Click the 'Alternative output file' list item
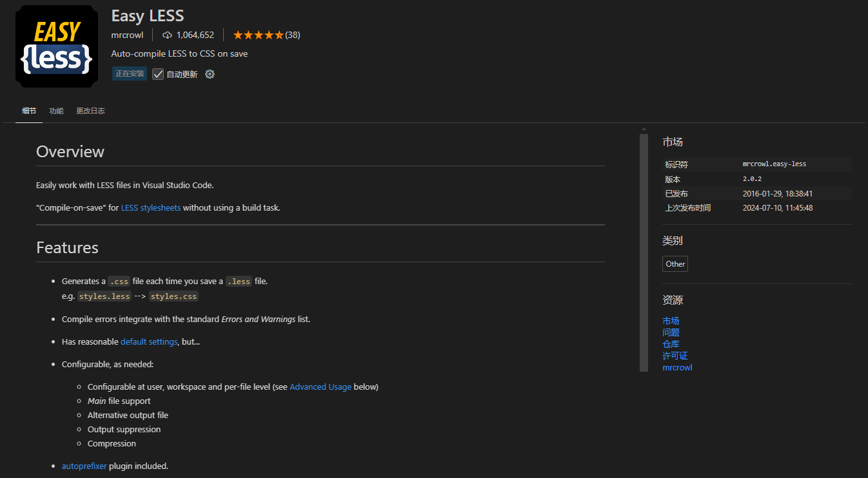This screenshot has width=868, height=478. [x=128, y=415]
